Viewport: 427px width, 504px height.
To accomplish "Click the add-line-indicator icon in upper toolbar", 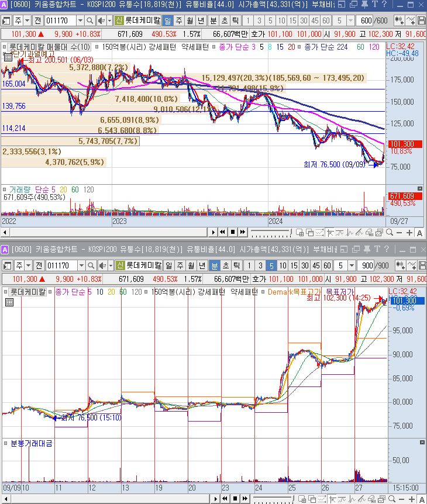I will tap(411, 20).
